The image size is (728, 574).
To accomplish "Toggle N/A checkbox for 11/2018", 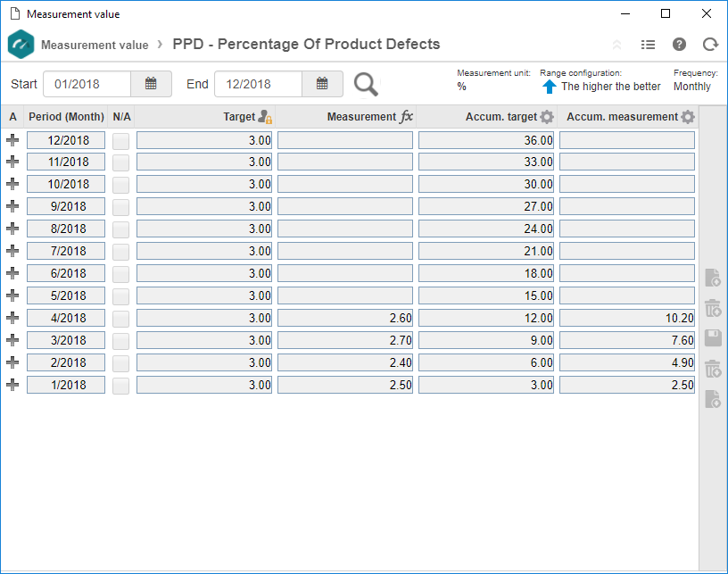I will [x=120, y=162].
